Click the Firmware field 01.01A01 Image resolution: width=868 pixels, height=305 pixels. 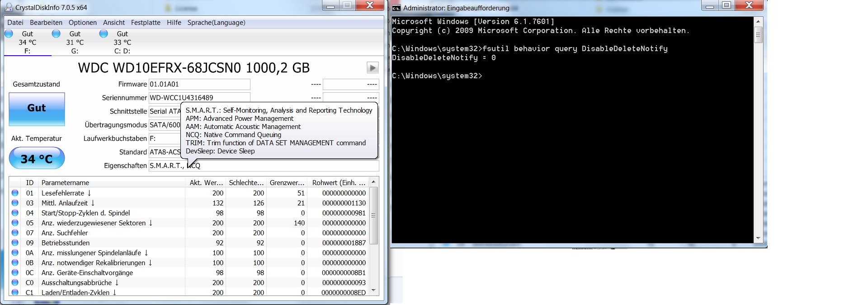[x=199, y=84]
